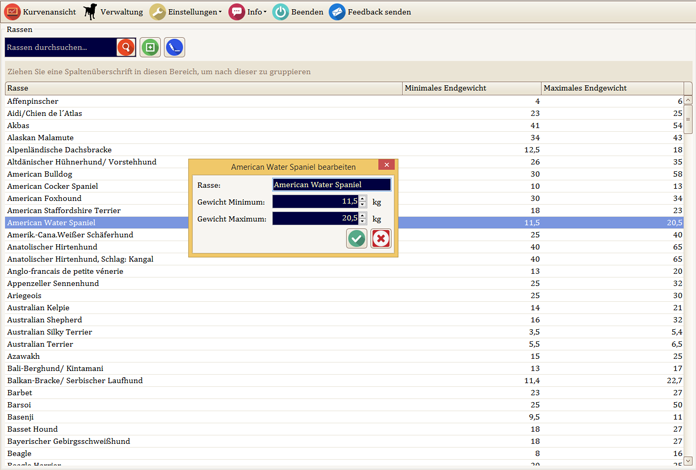Close the American Water Spaniel dialog
Image resolution: width=696 pixels, height=470 pixels.
point(387,165)
